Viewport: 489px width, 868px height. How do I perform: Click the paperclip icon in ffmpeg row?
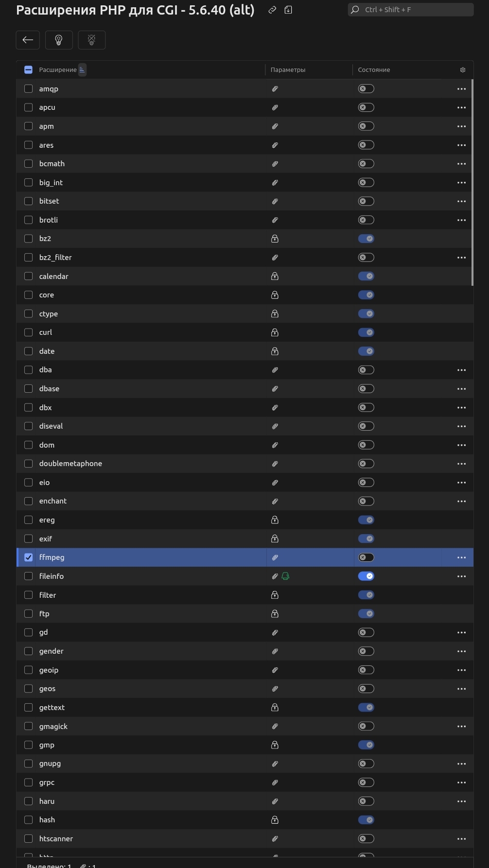click(275, 557)
